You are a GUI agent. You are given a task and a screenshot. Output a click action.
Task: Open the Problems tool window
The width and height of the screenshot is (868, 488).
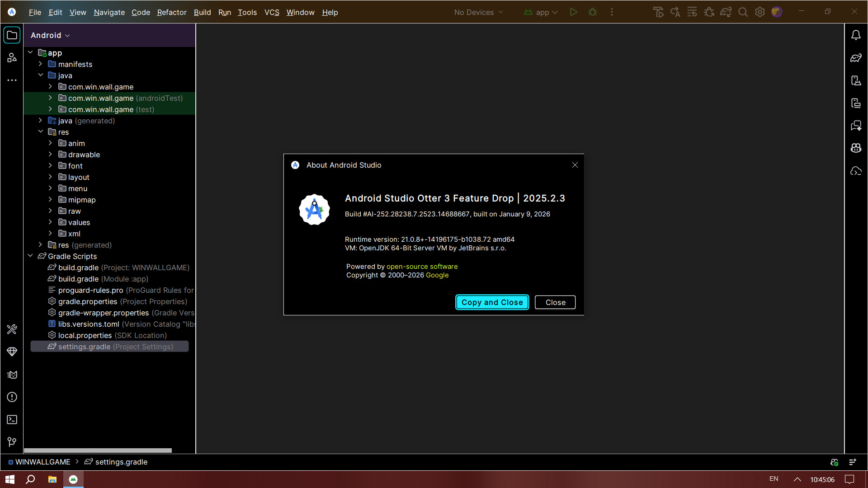coord(12,397)
